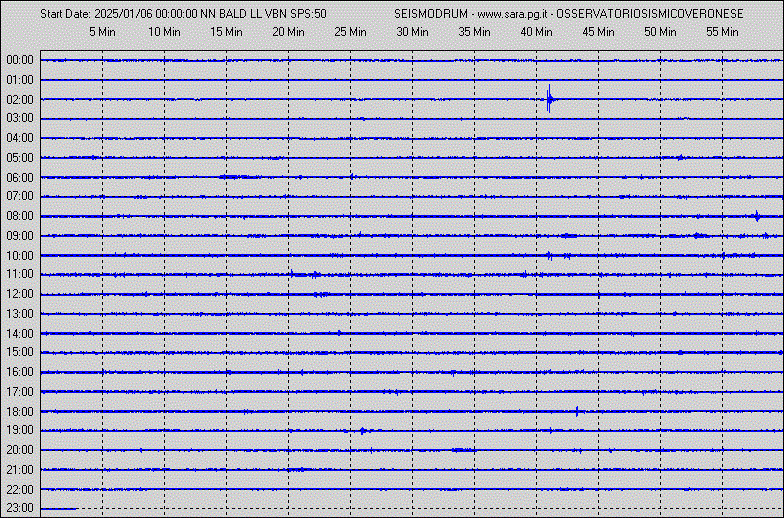Click the 17:00 hour row label
The image size is (784, 518).
tap(20, 392)
